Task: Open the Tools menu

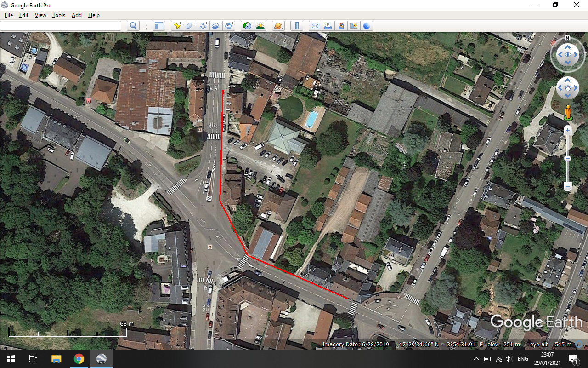Action: (59, 15)
